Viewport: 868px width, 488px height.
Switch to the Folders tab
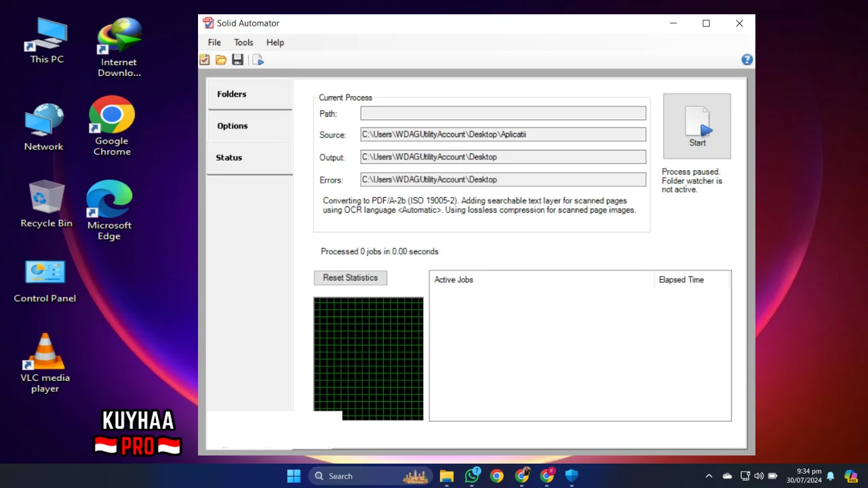250,94
